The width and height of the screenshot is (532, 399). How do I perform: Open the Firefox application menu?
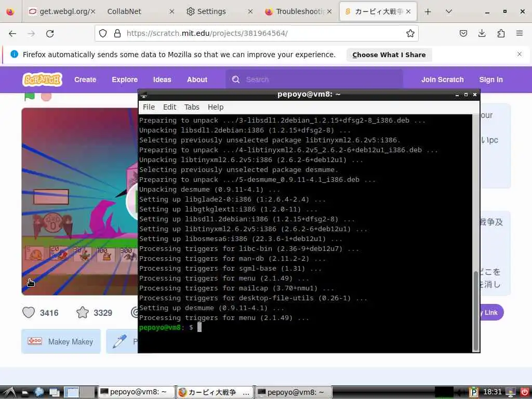tap(520, 33)
